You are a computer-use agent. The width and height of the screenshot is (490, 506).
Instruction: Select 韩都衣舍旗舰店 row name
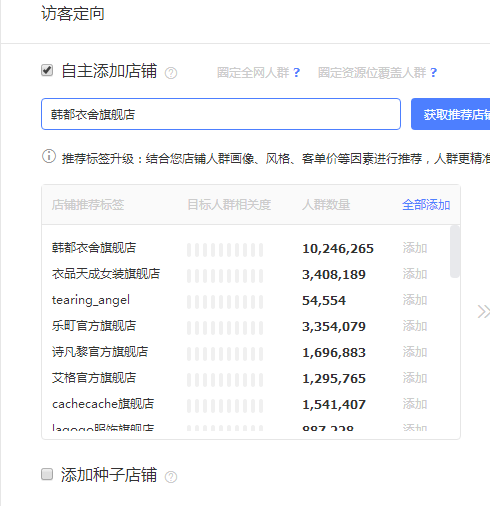[x=94, y=248]
